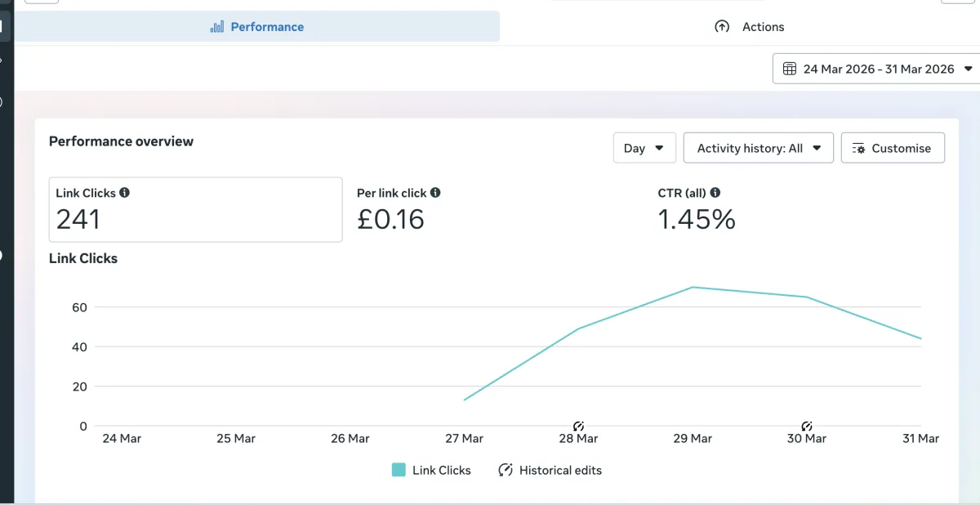Click the Customise button

[x=893, y=148]
